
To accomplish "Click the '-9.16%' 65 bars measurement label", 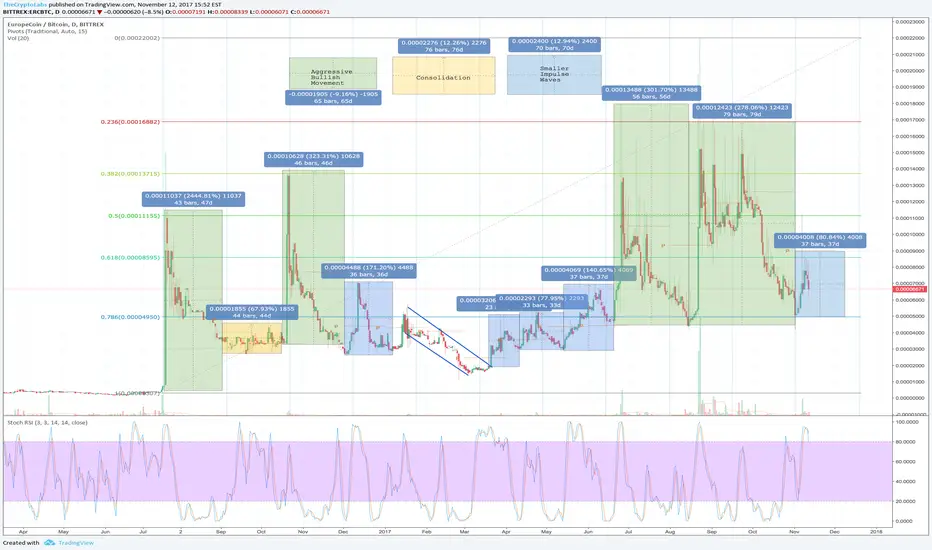I will click(x=333, y=98).
